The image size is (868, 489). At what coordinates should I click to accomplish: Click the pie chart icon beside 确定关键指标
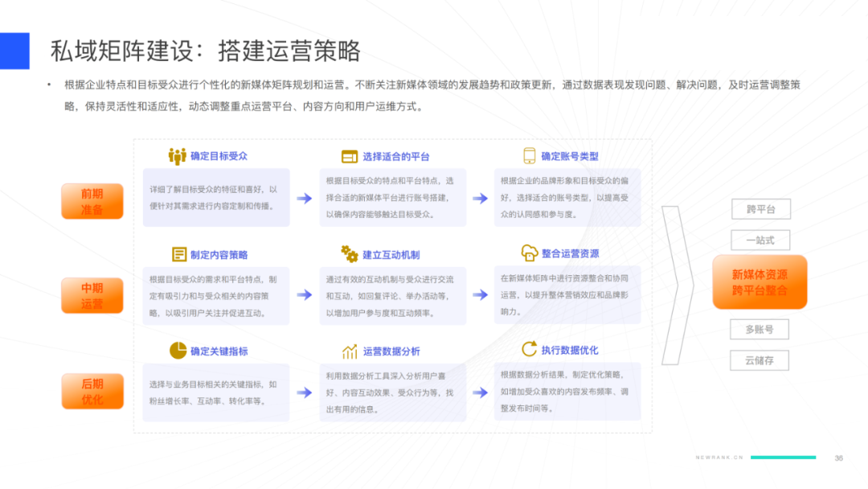(x=178, y=350)
